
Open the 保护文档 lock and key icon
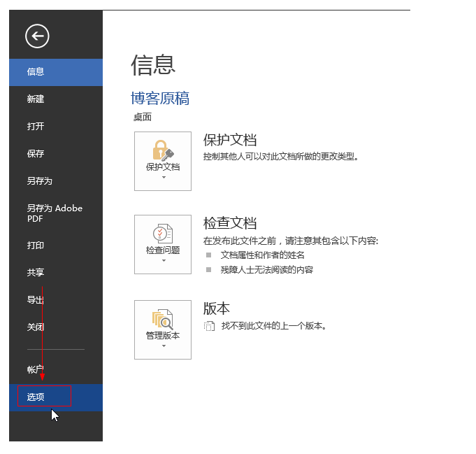163,150
